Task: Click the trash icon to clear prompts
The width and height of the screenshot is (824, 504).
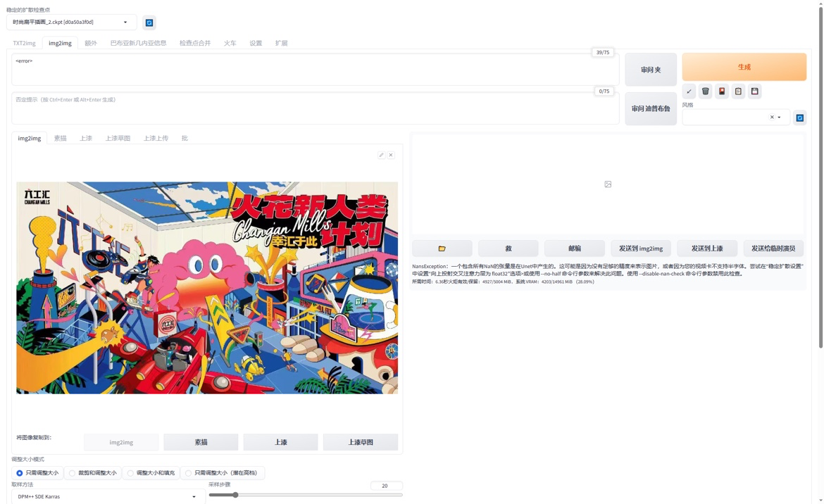Action: pos(705,91)
